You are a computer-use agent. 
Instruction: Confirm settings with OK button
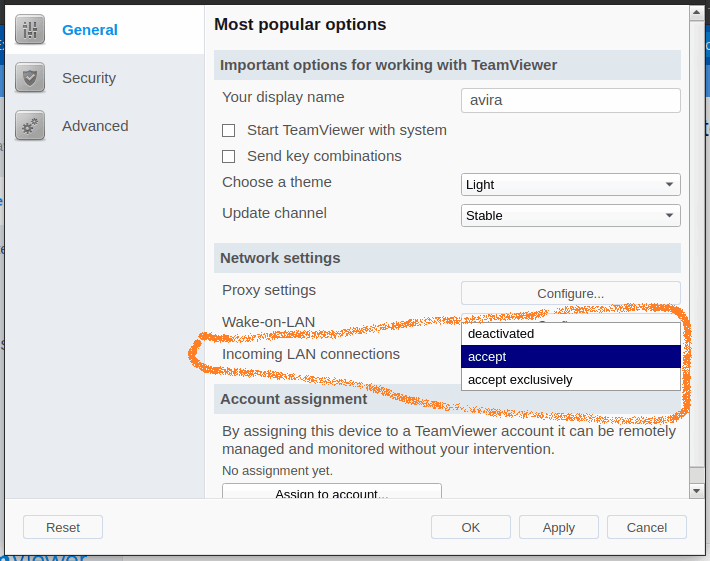(x=471, y=527)
